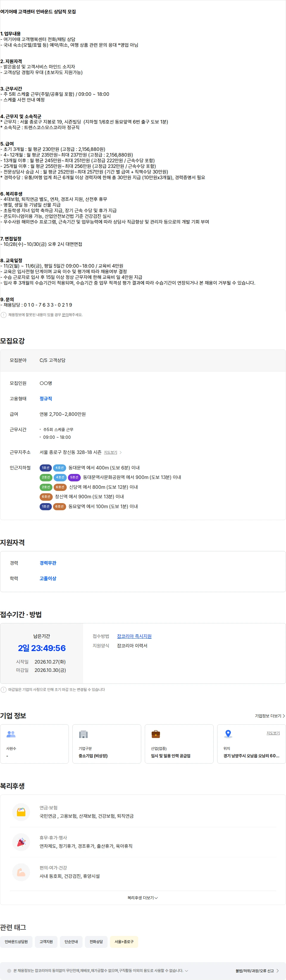
Task: Click info icon beside 마감일은 기업의 사정으로 notice
Action: (x=4, y=689)
